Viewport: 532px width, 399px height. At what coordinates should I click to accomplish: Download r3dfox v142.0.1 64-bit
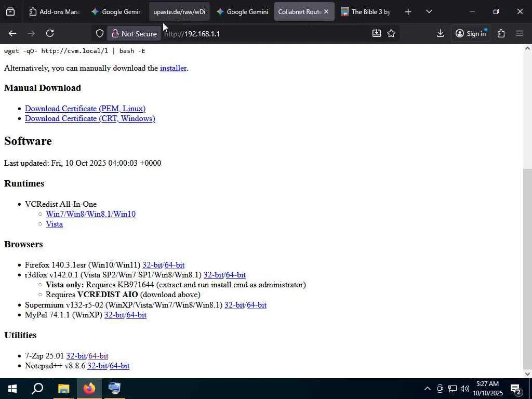click(236, 275)
